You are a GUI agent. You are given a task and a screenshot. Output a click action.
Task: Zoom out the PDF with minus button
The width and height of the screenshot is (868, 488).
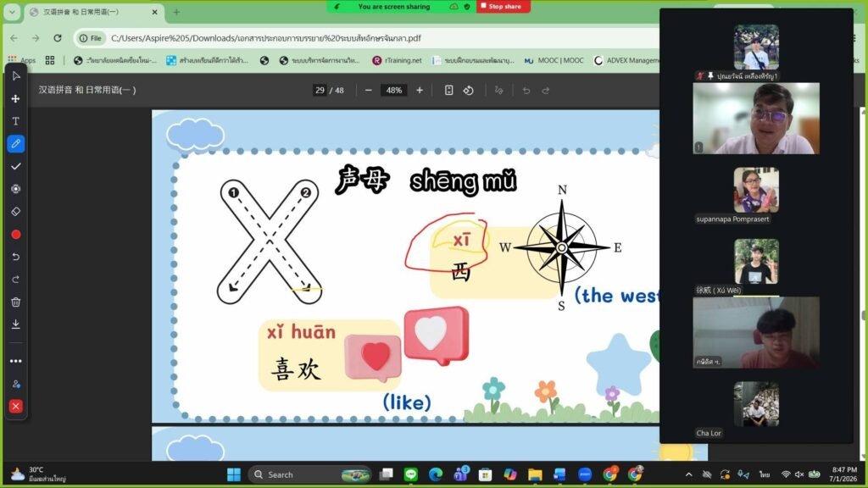369,90
